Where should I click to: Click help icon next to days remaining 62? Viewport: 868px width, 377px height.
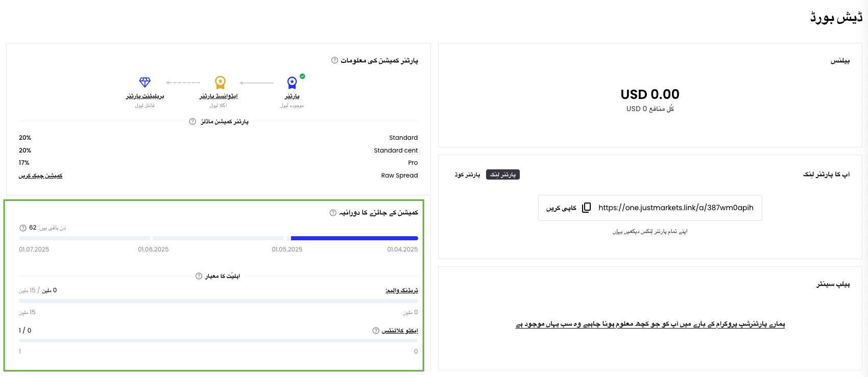[x=22, y=228]
